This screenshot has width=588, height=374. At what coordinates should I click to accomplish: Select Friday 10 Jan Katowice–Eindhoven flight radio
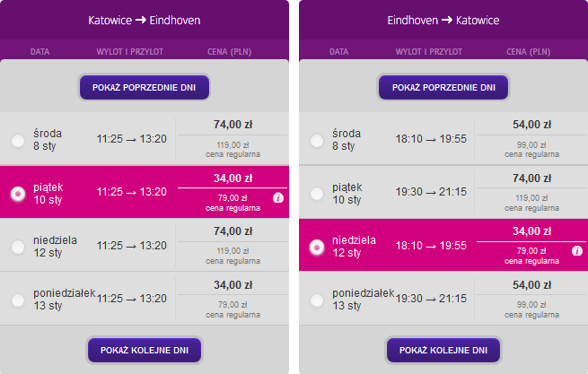point(18,194)
